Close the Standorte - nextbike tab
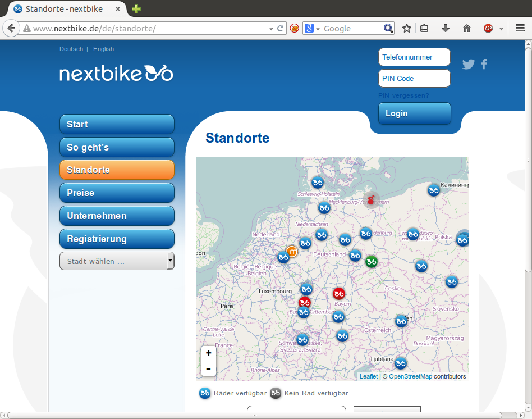This screenshot has height=419, width=532. pos(118,9)
